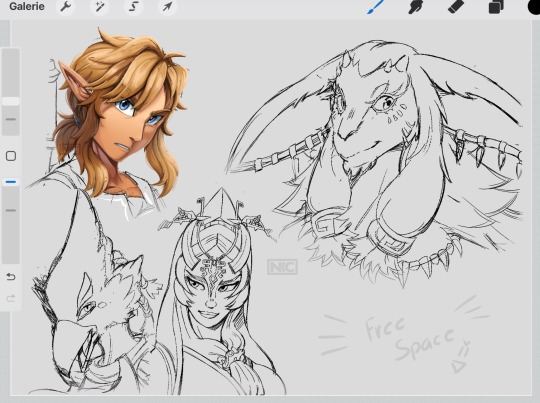Open the Adjustments magic wand menu
540x403 pixels.
click(x=100, y=7)
